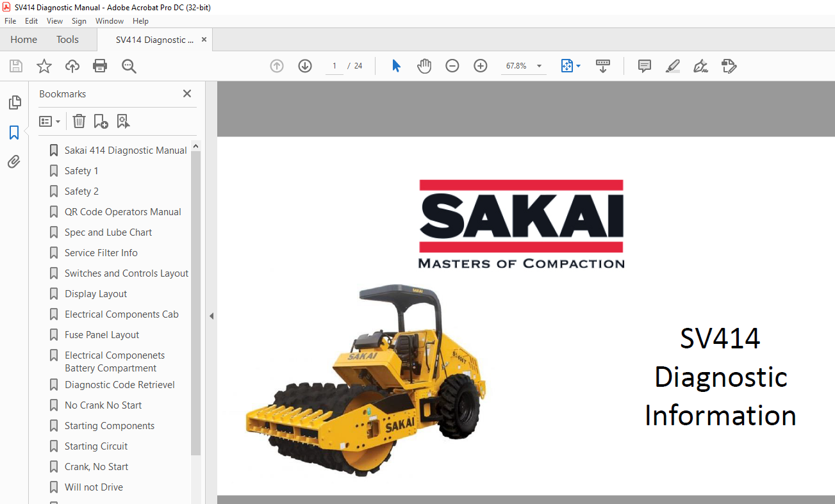Go to Safety 2 bookmark
This screenshot has width=835, height=504.
click(x=81, y=191)
